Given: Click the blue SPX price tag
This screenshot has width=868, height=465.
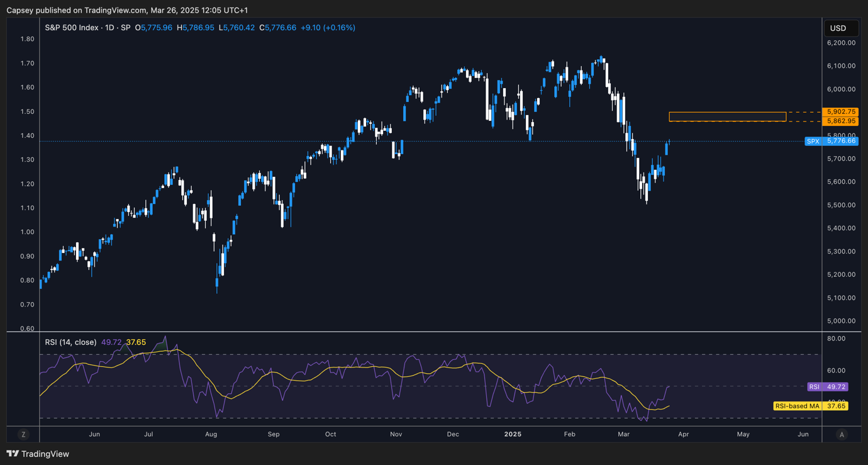Looking at the screenshot, I should [831, 141].
